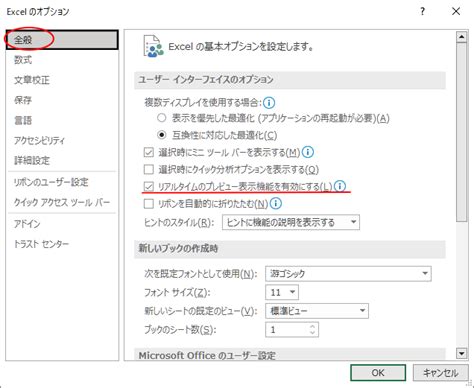The image size is (474, 388).
Task: Click the info icon beside 複数ディスプレイを使用する場合
Action: (x=269, y=103)
